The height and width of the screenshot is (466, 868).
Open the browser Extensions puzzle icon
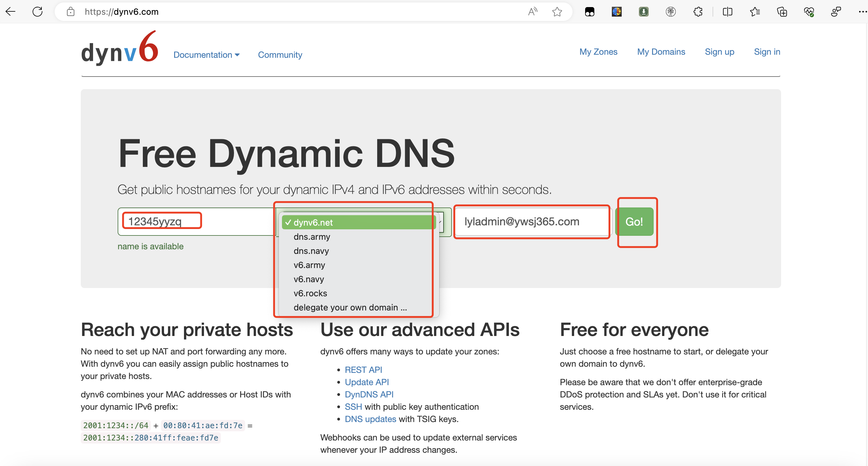[x=698, y=12]
